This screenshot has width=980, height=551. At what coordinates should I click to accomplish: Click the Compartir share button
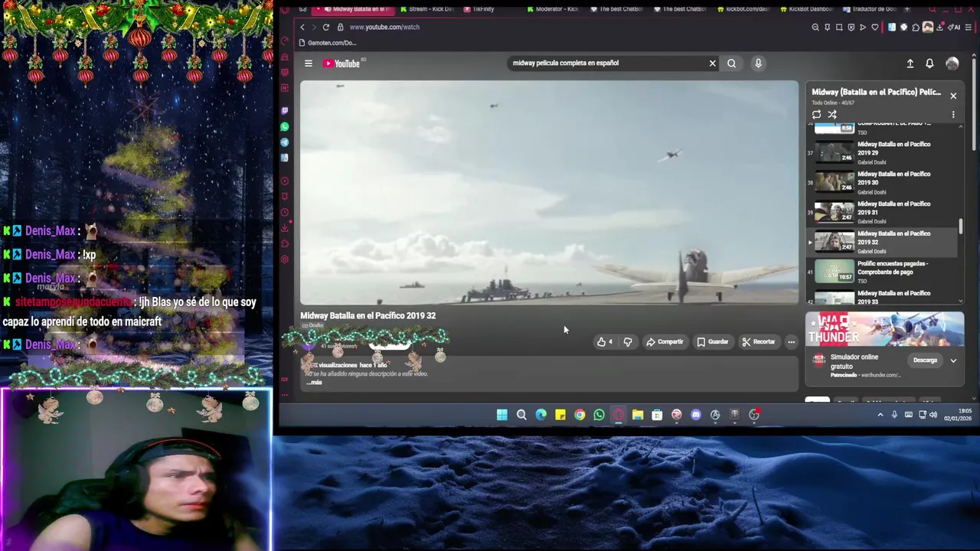click(x=665, y=342)
